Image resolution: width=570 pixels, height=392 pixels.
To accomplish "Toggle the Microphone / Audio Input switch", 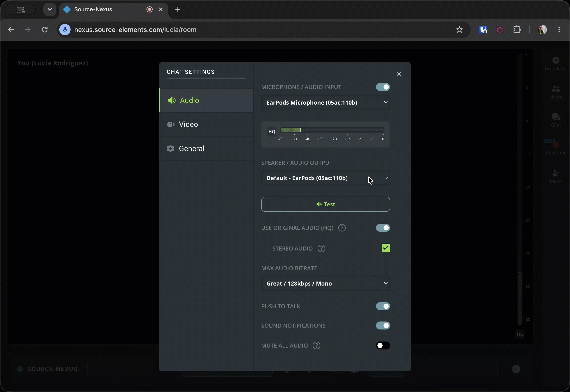I will (x=383, y=87).
